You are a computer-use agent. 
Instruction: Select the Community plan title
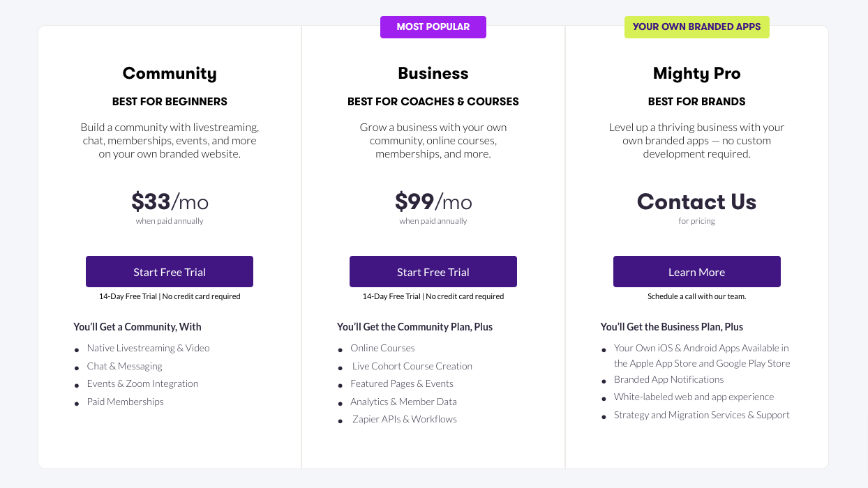[x=169, y=73]
